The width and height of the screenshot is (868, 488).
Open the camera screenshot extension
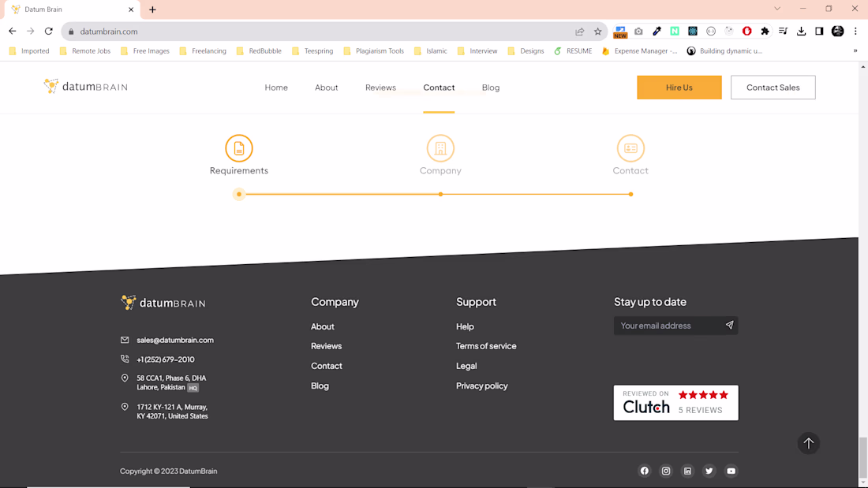638,32
